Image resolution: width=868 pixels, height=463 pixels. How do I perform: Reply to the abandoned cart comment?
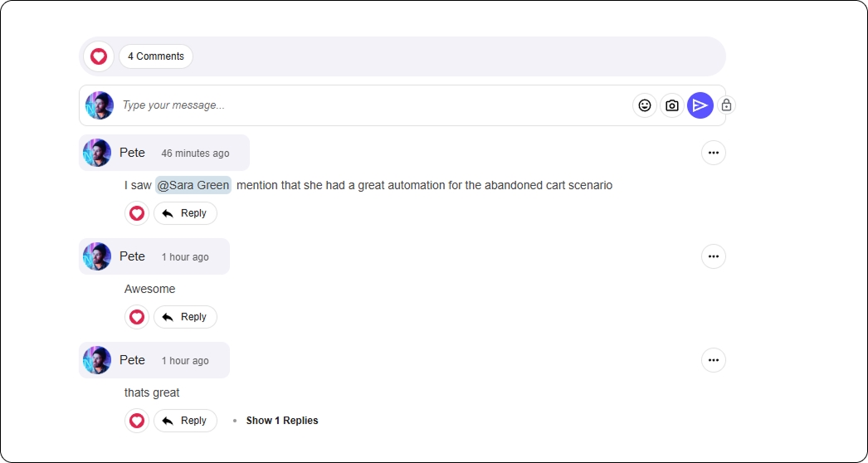[x=185, y=213]
